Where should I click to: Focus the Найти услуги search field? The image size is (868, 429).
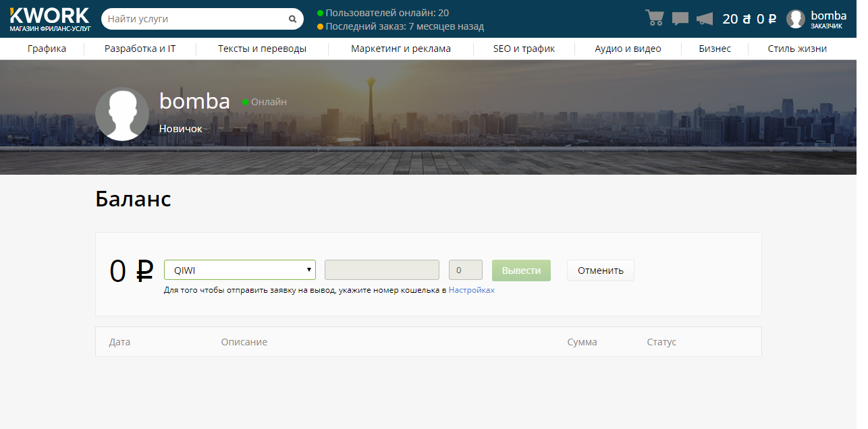196,19
